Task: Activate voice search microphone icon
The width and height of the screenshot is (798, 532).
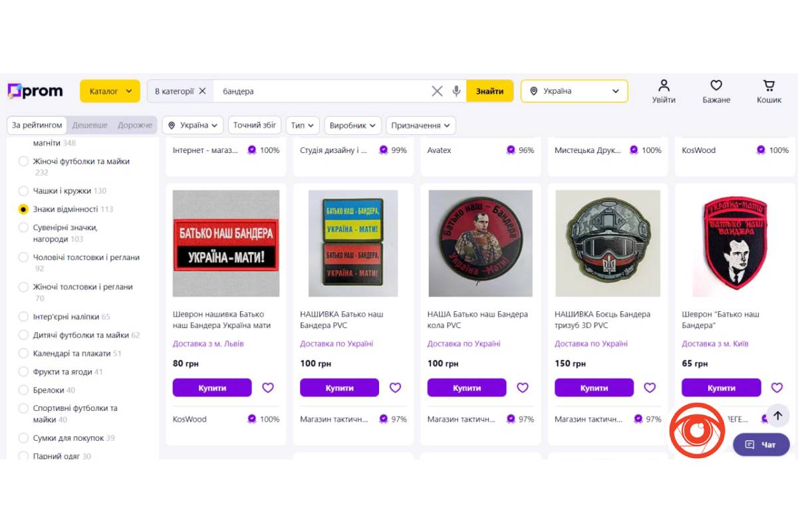Action: click(456, 91)
